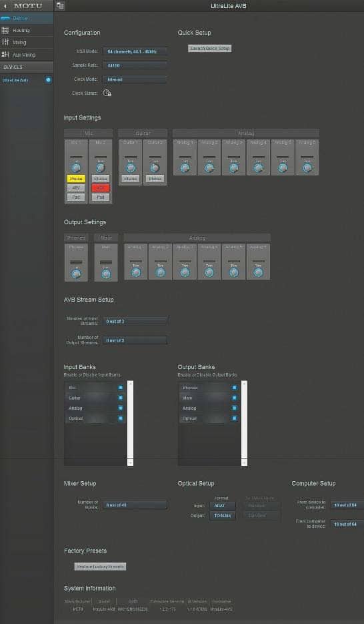Open the Aux Mixing tab in the sidebar
This screenshot has width=364, height=624.
[x=27, y=55]
